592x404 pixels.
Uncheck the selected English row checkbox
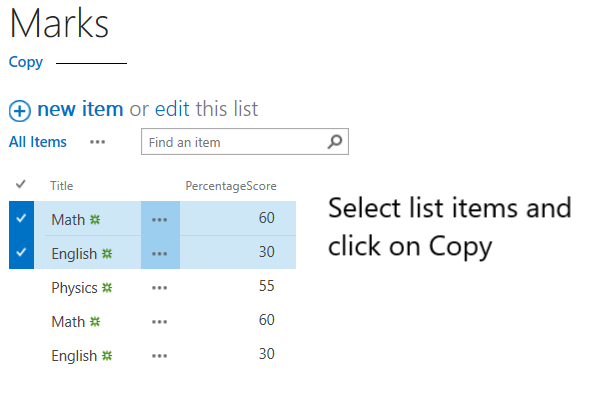coord(22,252)
